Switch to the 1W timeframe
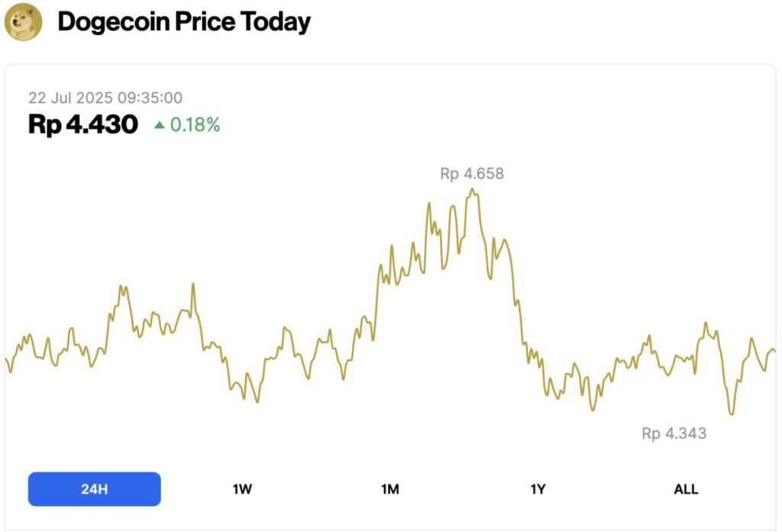The image size is (782, 532). (242, 488)
